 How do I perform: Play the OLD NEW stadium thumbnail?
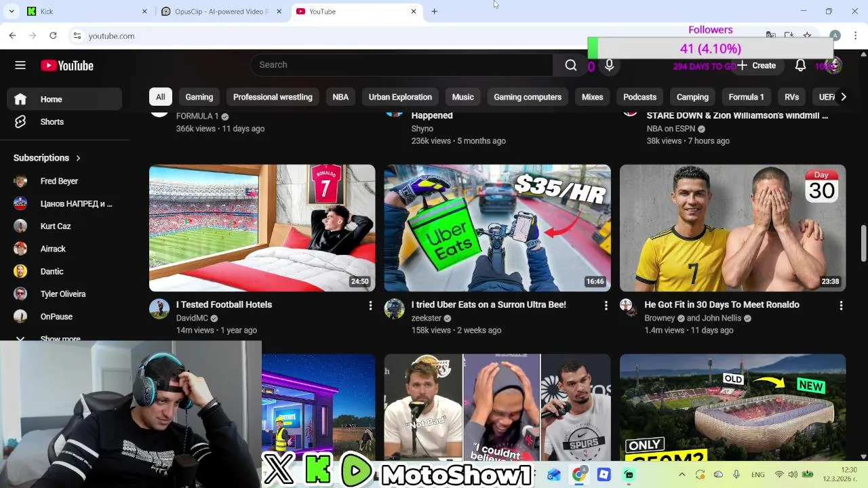(732, 407)
